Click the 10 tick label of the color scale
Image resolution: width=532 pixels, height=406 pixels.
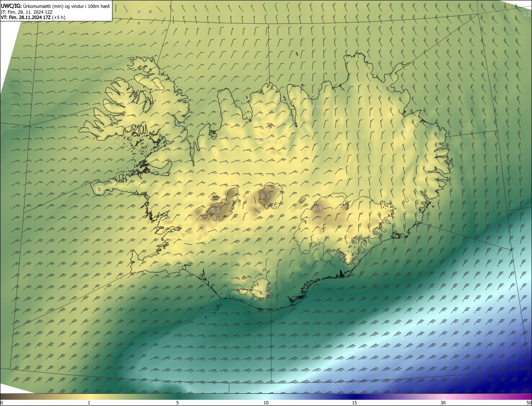[266, 403]
